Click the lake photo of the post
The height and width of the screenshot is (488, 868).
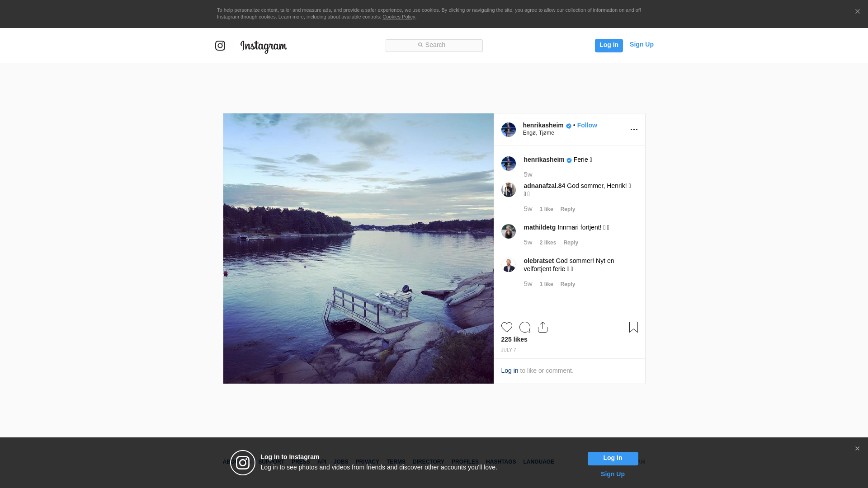359,249
